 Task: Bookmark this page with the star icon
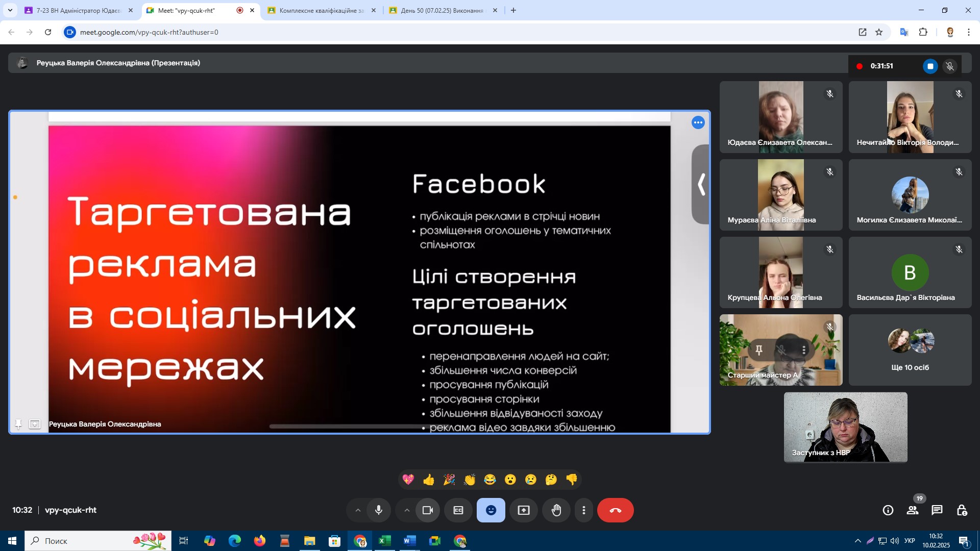coord(879,32)
